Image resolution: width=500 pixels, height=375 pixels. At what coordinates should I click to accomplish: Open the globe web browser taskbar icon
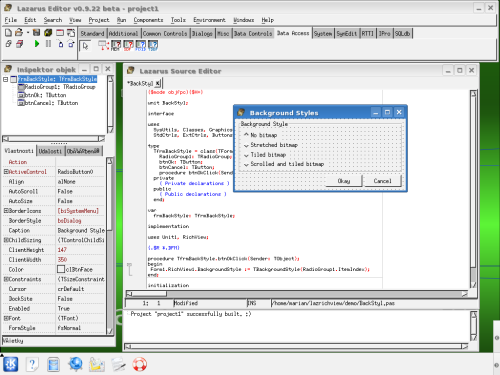75,364
